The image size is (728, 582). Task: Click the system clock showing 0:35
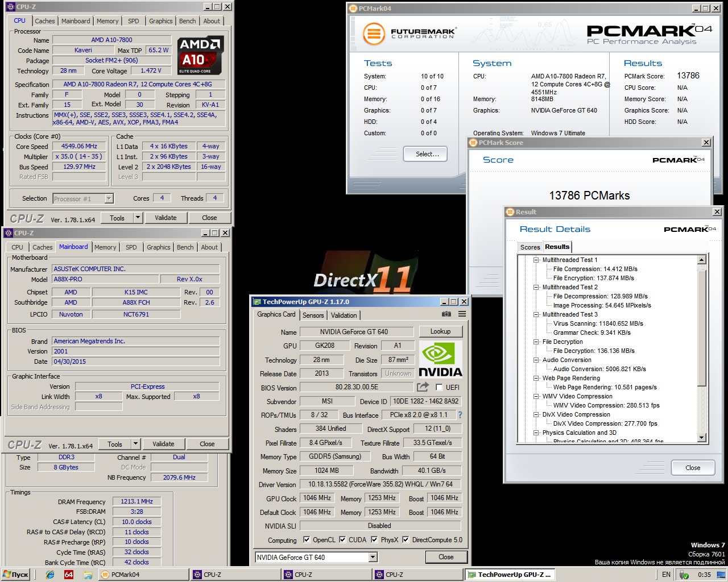click(x=704, y=575)
